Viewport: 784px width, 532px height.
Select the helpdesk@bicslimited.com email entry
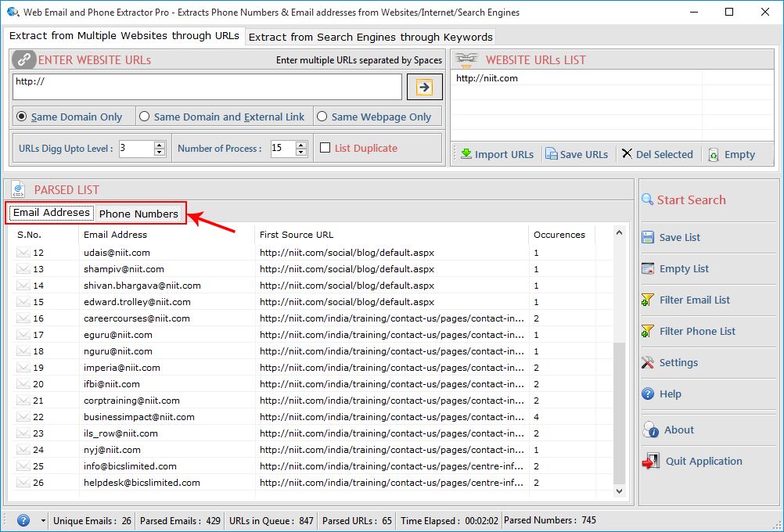142,483
